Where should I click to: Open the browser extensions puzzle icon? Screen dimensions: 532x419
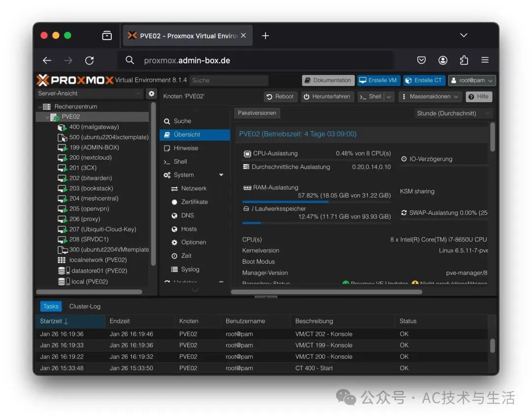click(x=464, y=60)
